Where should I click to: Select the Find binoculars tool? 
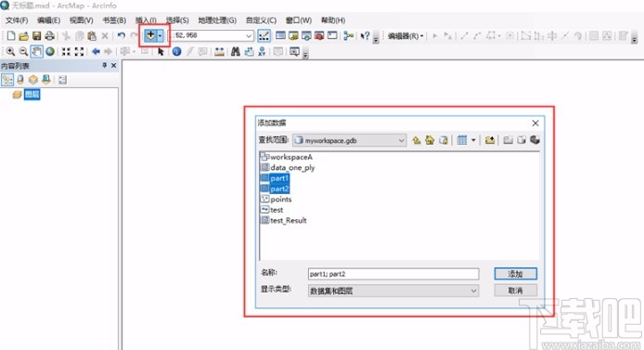click(x=236, y=52)
